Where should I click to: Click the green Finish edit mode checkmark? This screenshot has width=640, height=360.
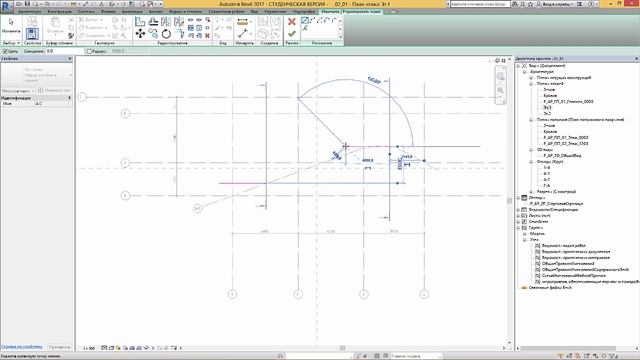[x=291, y=34]
